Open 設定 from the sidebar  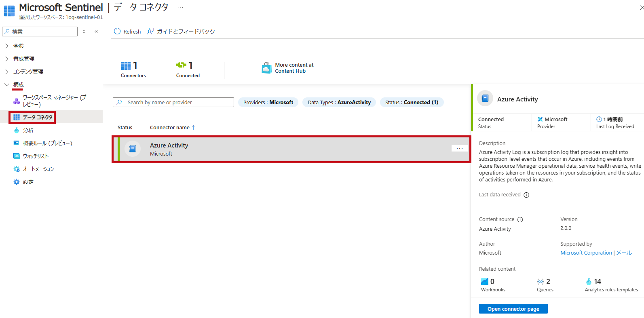(28, 182)
